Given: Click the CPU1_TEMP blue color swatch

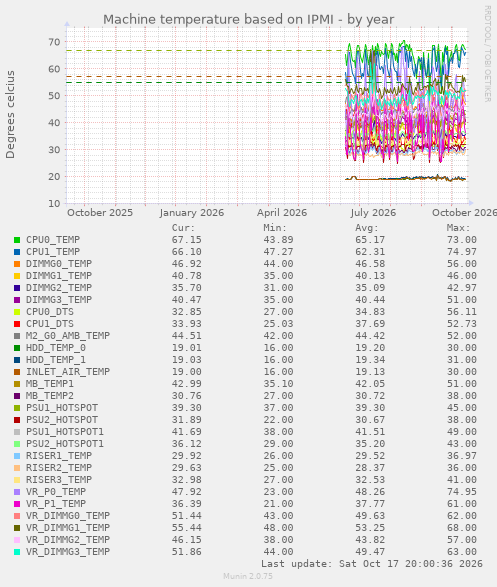Looking at the screenshot, I should click(x=17, y=252).
